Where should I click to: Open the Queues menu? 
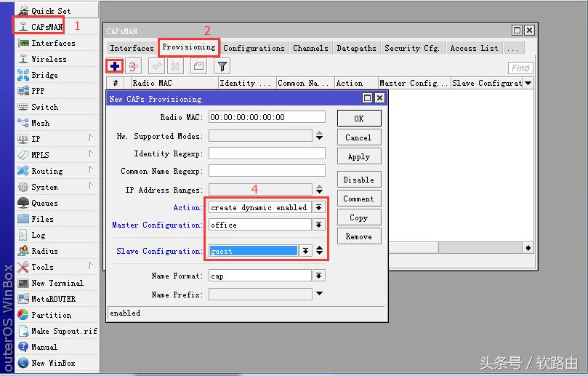pyautogui.click(x=57, y=203)
